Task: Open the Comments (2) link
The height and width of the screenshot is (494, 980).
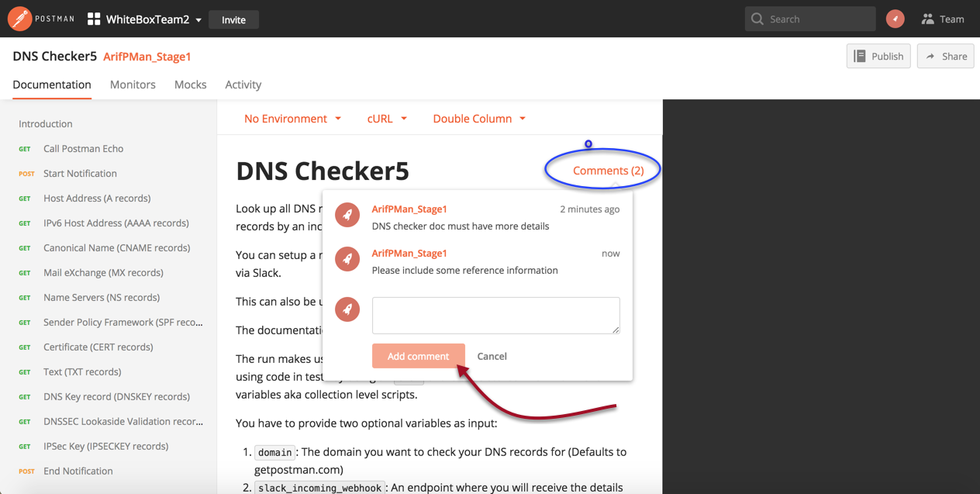Action: click(x=609, y=171)
